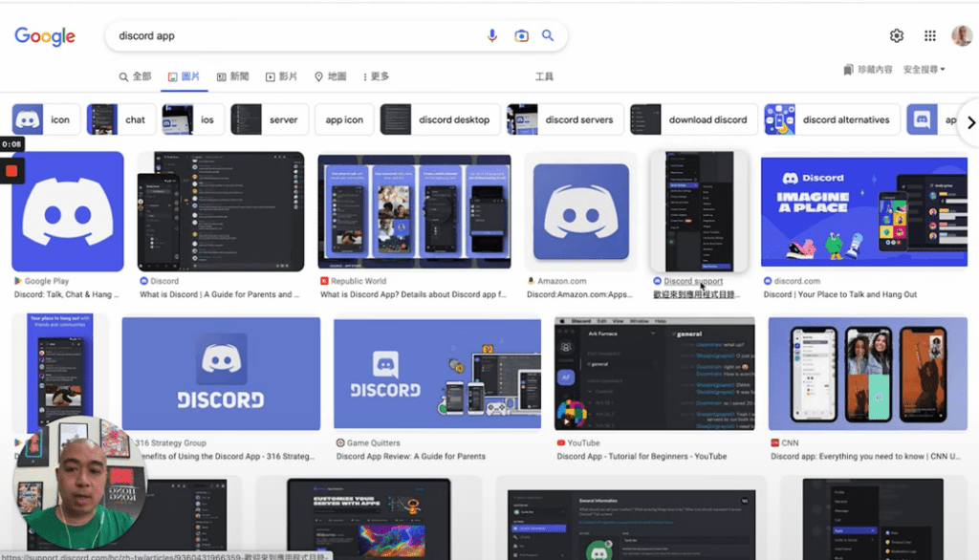
Task: Click 'What is Discord | A Guide for Parents' link
Action: click(x=219, y=294)
